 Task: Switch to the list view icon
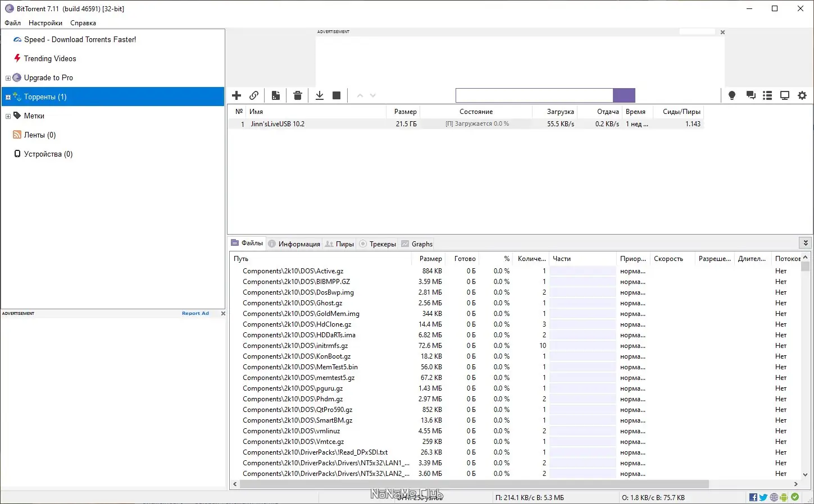click(x=767, y=95)
